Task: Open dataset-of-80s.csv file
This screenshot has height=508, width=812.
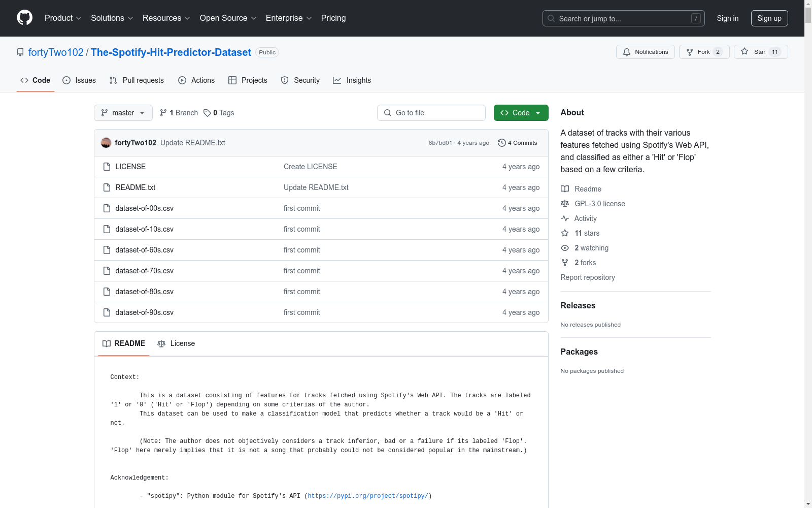Action: coord(145,292)
